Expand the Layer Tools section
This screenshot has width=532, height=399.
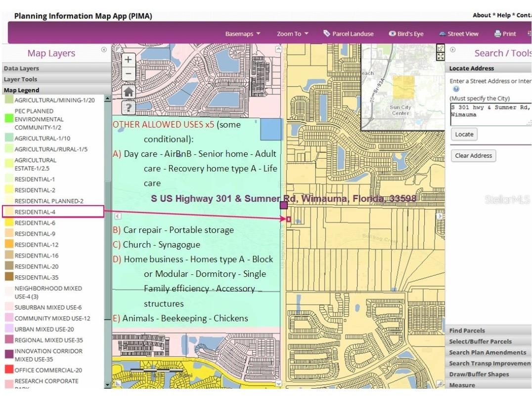(x=20, y=80)
